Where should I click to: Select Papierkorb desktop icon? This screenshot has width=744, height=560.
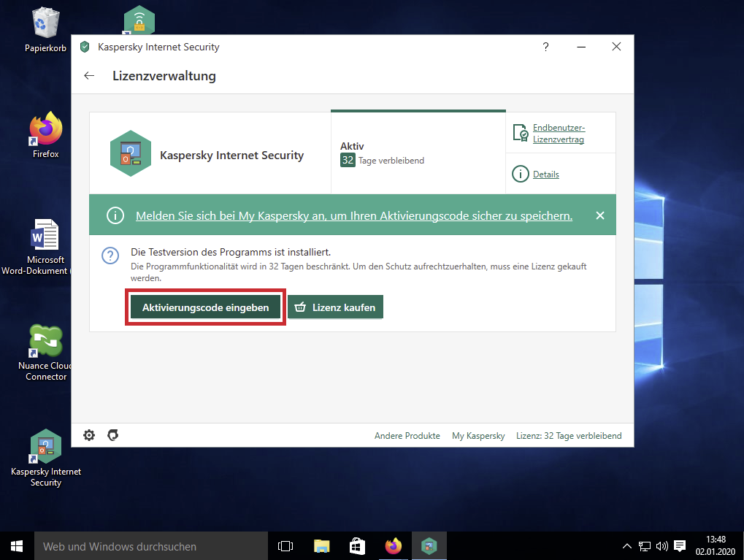tap(45, 29)
